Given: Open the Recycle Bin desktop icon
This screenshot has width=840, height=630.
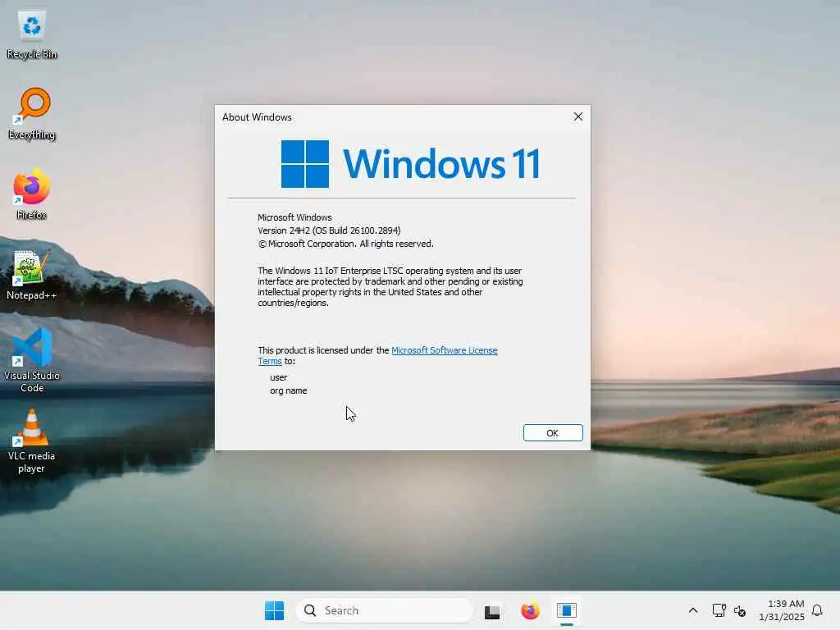Looking at the screenshot, I should tap(32, 34).
